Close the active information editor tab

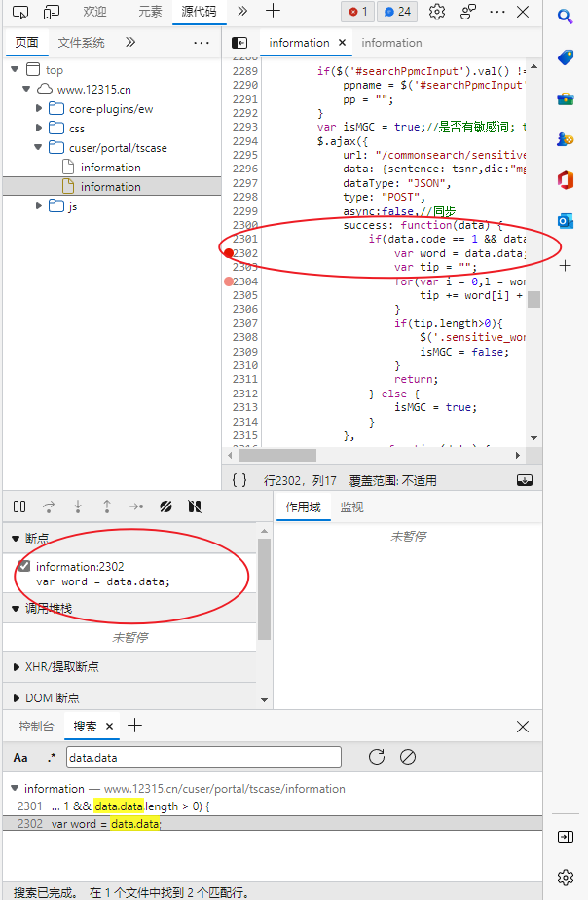click(342, 43)
